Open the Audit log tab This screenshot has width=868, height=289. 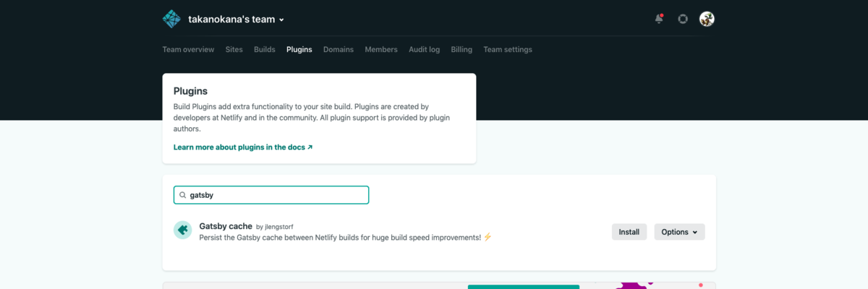424,50
